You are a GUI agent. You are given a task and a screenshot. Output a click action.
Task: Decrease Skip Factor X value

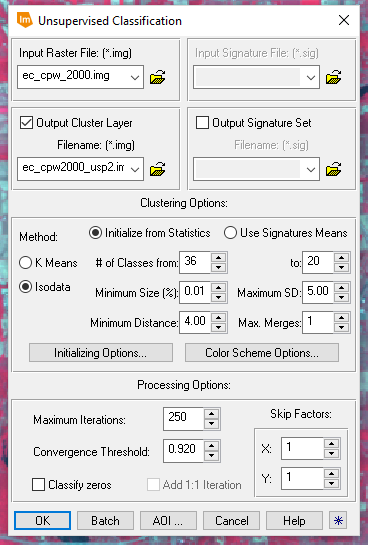pos(332,453)
